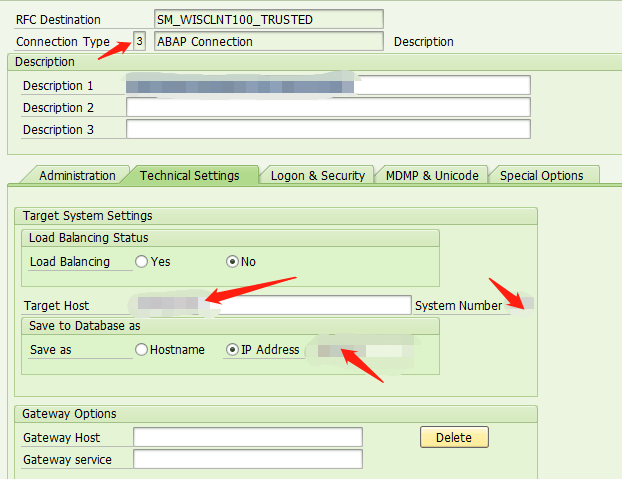This screenshot has width=622, height=479.
Task: Click the Description 1 label
Action: pyautogui.click(x=58, y=86)
